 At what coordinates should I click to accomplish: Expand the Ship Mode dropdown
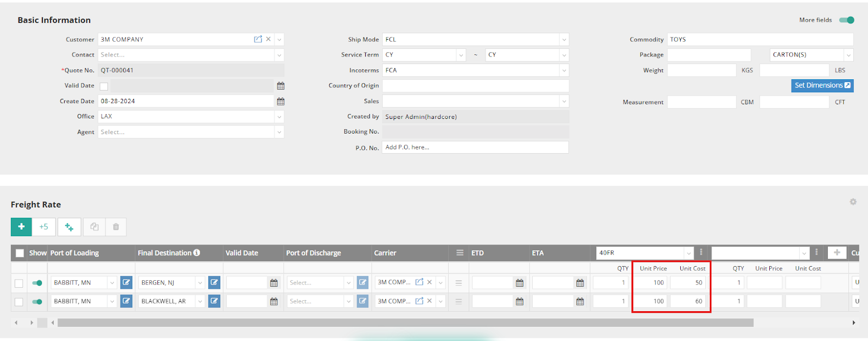[564, 40]
